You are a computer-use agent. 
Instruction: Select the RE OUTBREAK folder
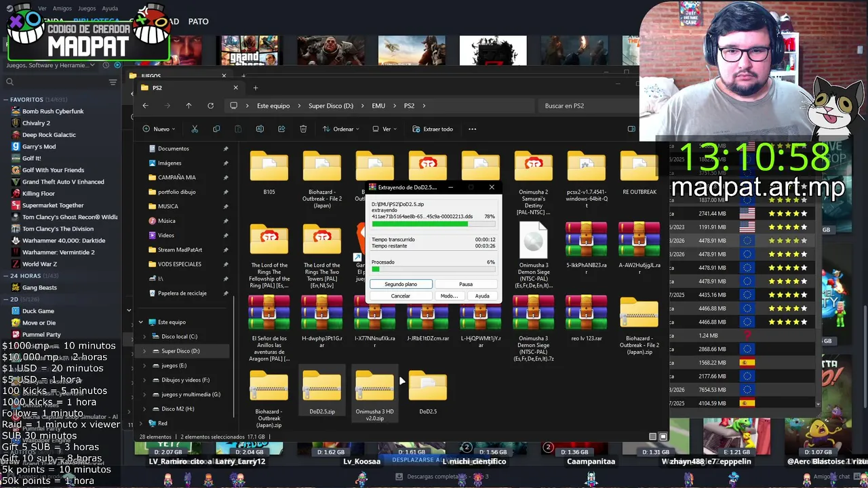click(x=639, y=173)
